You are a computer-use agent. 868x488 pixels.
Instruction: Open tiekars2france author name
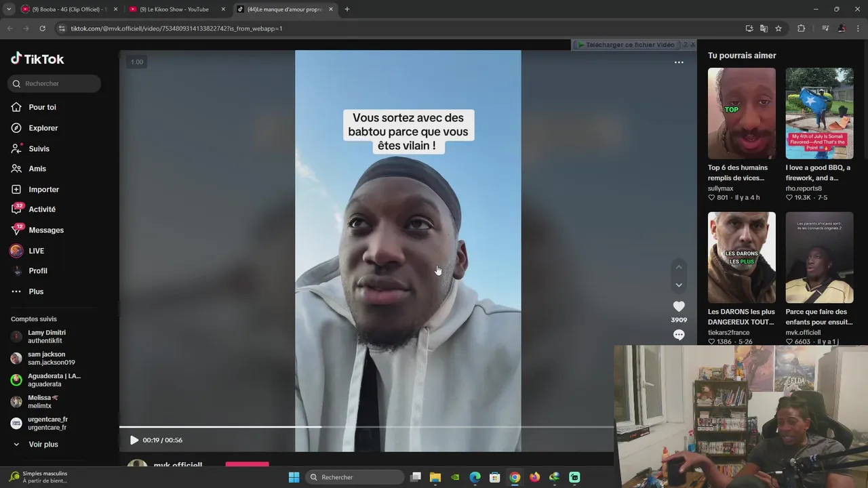[x=729, y=333]
